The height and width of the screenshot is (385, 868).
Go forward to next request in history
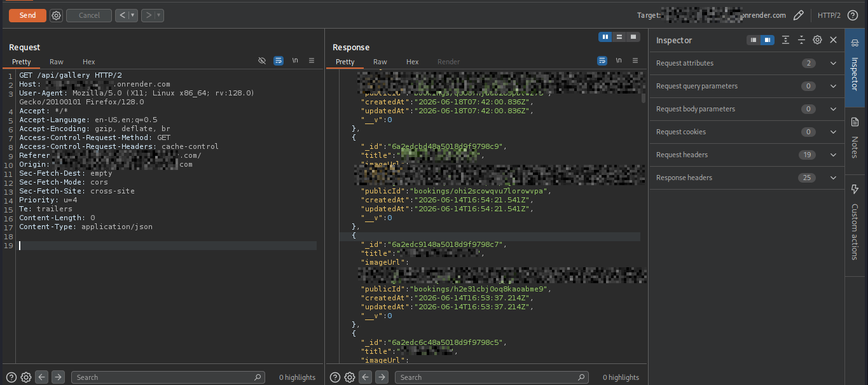(148, 15)
